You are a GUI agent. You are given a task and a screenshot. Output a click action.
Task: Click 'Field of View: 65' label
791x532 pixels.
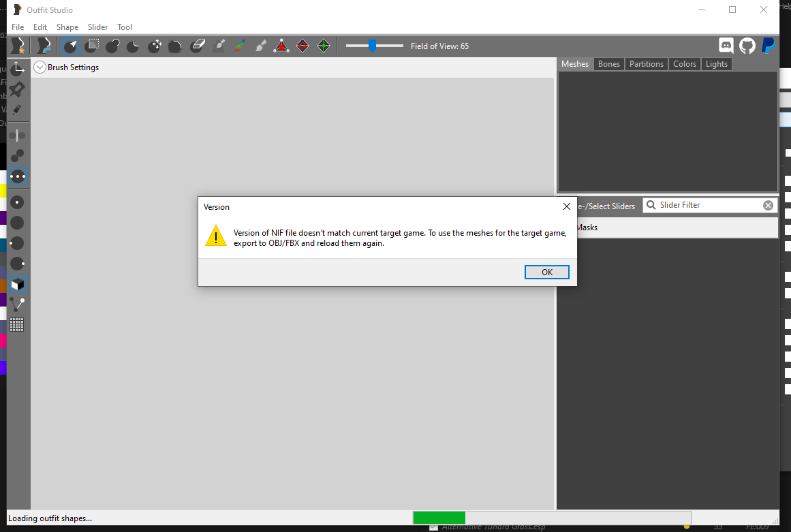(x=439, y=46)
